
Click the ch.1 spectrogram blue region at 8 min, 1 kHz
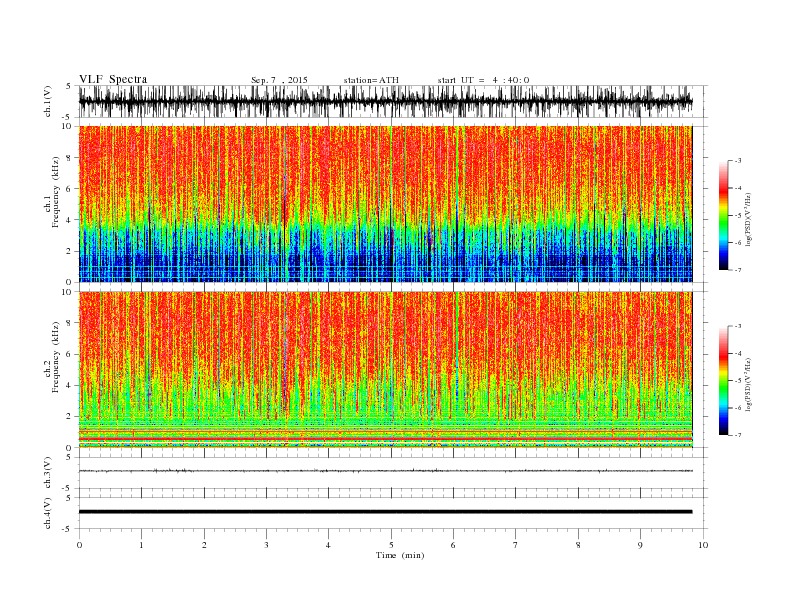point(578,267)
